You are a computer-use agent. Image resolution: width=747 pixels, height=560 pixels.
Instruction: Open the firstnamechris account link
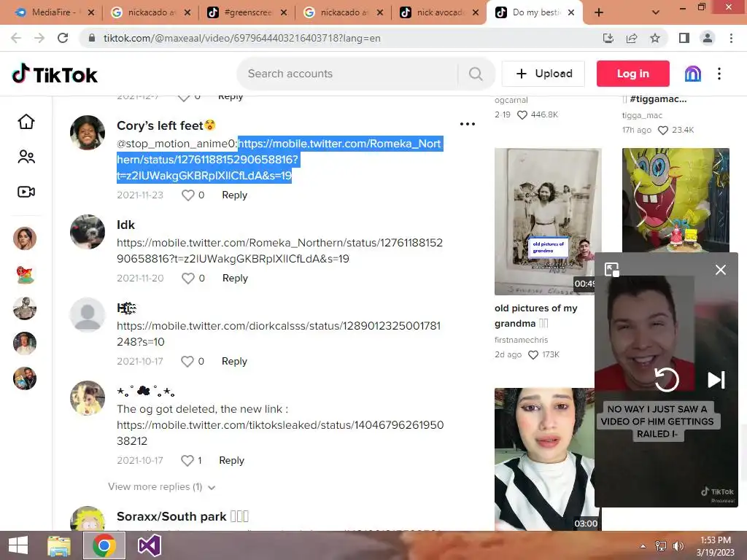pos(521,340)
